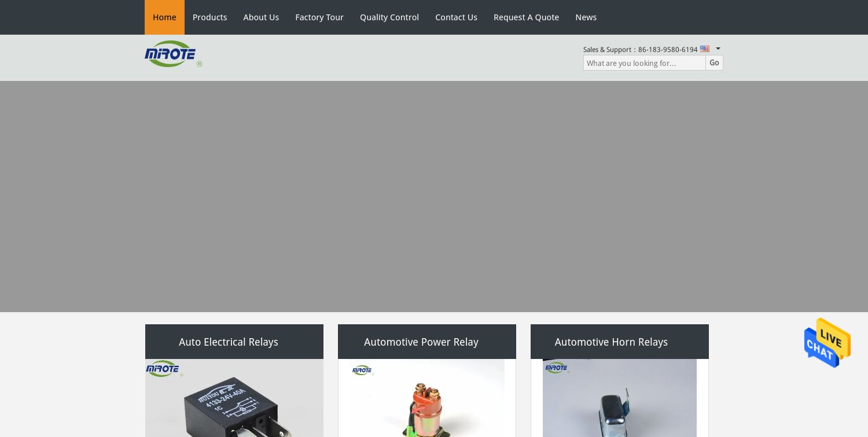Image resolution: width=868 pixels, height=437 pixels.
Task: Open the Live Chat widget
Action: (x=827, y=343)
